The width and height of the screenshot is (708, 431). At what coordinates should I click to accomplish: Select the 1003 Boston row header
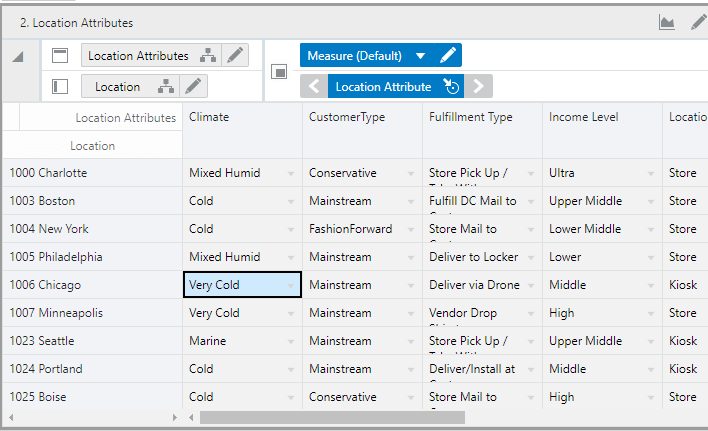tap(92, 201)
